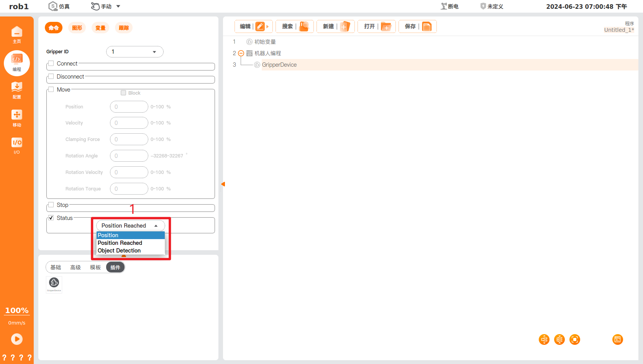Open the terminal/log window icon at bottom right
This screenshot has width=643, height=364.
click(617, 339)
